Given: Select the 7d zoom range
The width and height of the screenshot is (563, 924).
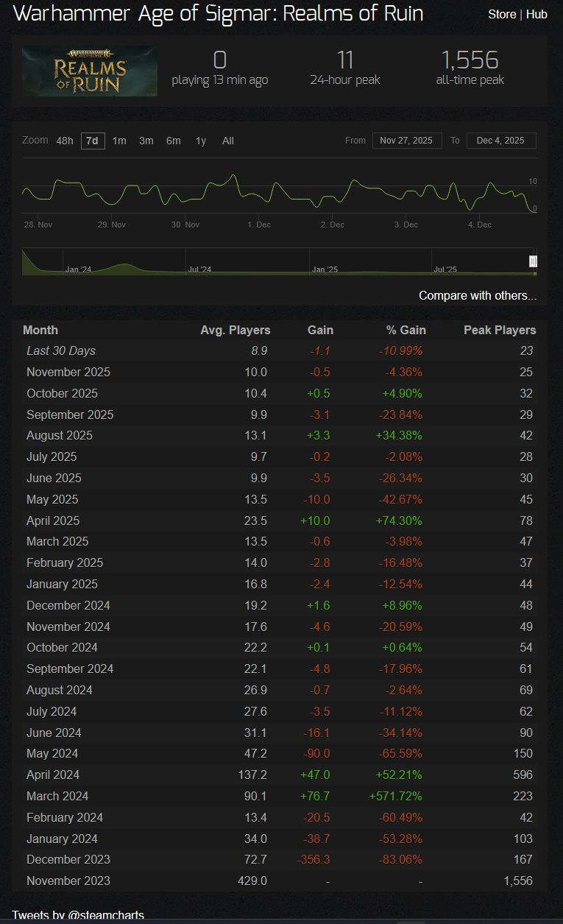Looking at the screenshot, I should [93, 141].
